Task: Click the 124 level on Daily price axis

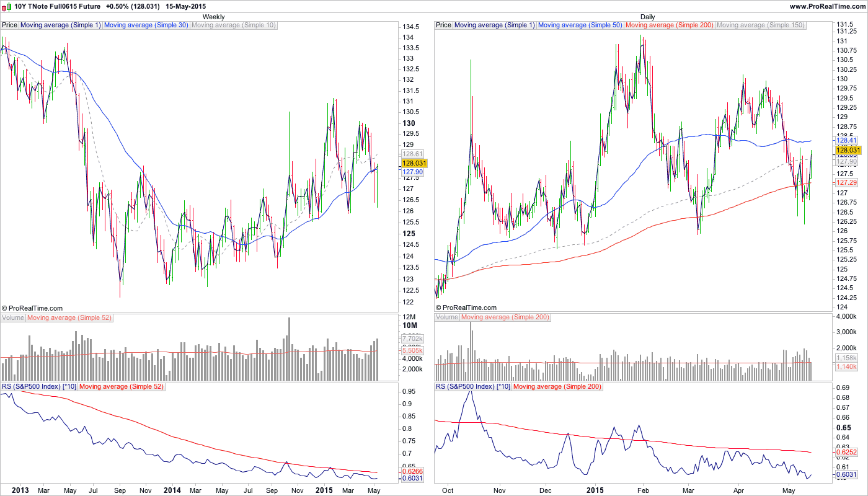Action: 841,307
